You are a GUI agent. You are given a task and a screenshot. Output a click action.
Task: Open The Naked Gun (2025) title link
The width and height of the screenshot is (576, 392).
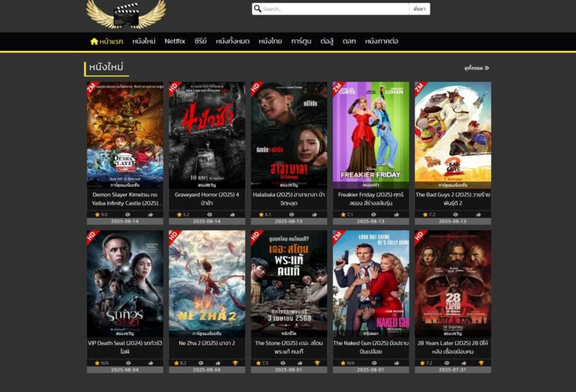point(370,347)
